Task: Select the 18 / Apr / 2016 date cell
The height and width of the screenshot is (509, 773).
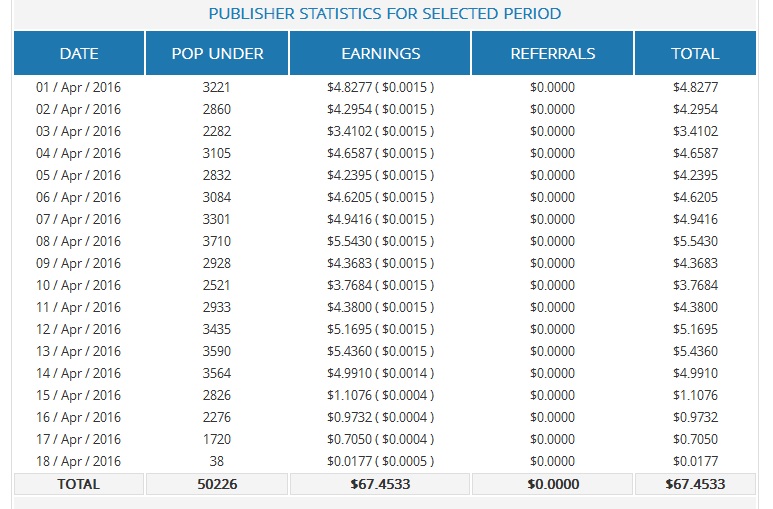Action: pyautogui.click(x=79, y=461)
